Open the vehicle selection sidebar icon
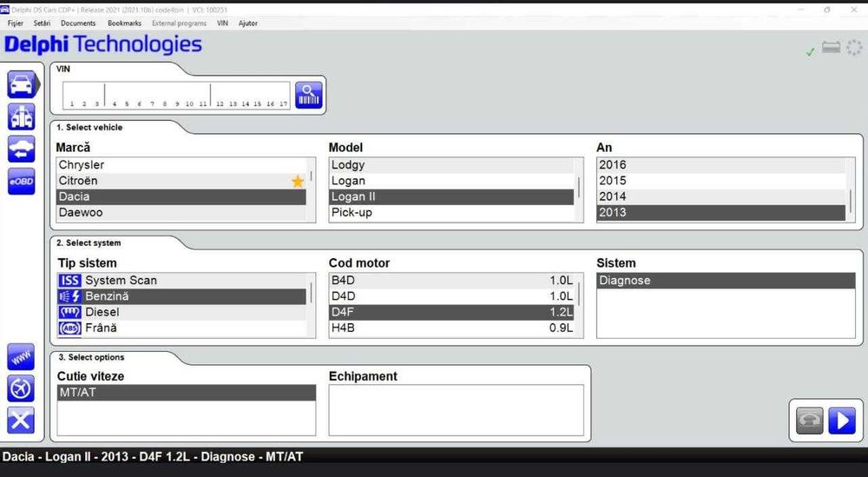 pyautogui.click(x=22, y=84)
